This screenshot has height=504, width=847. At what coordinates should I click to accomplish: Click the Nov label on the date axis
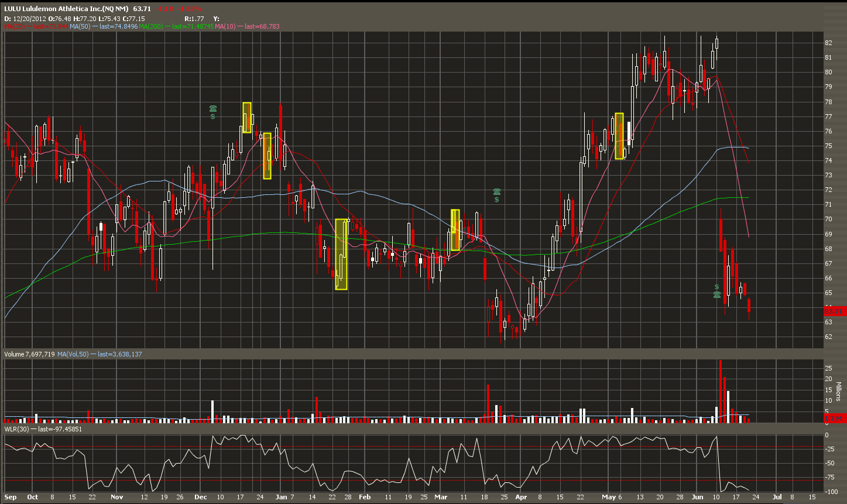click(x=117, y=497)
